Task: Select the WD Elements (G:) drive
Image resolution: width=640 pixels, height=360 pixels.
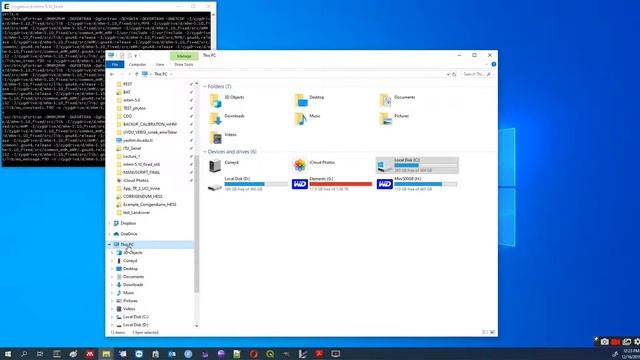Action: [332, 184]
